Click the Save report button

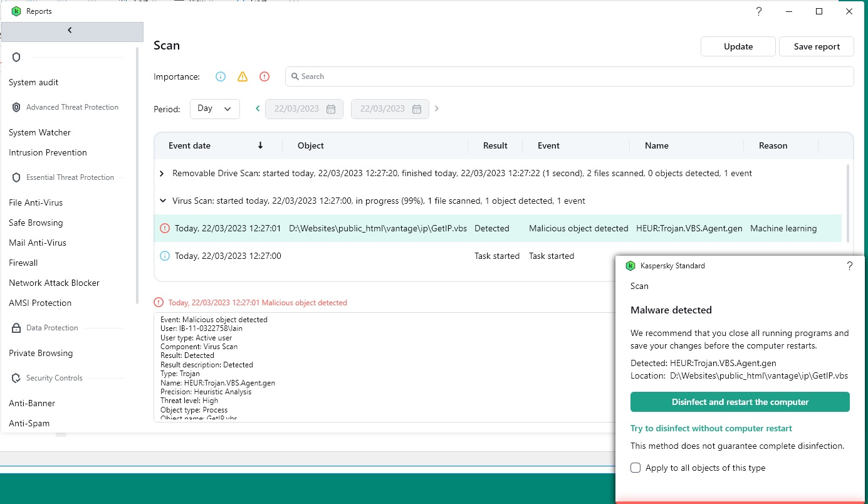click(817, 46)
